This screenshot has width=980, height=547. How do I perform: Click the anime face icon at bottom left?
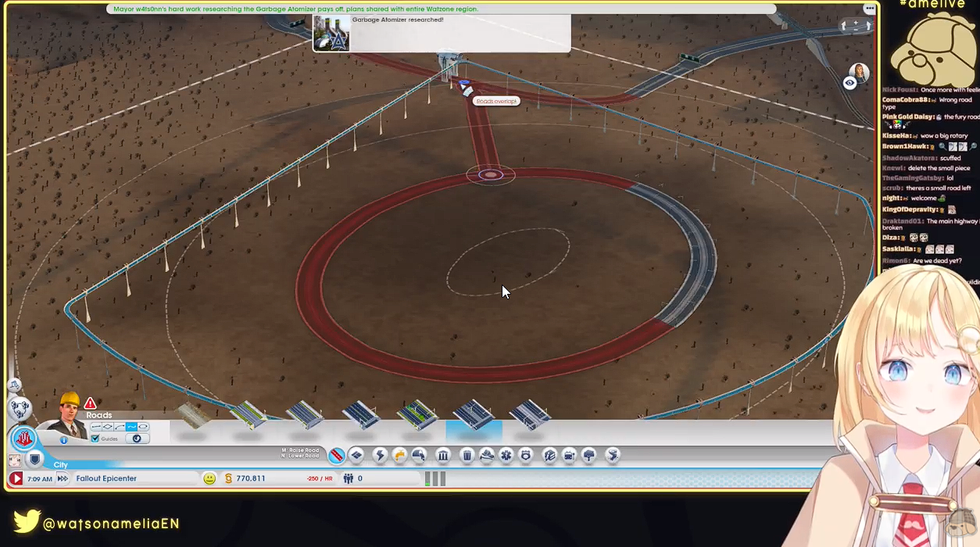point(14,461)
